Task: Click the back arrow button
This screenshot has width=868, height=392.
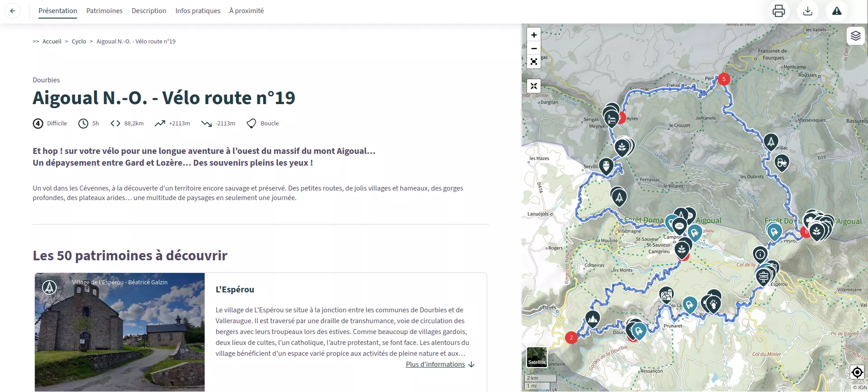Action: [13, 11]
